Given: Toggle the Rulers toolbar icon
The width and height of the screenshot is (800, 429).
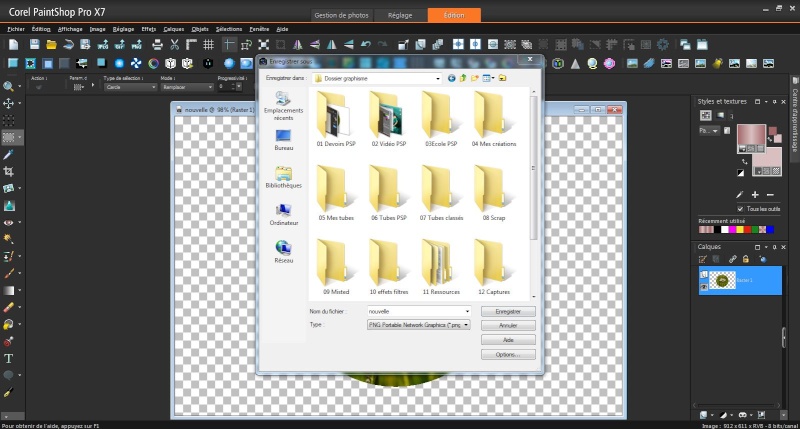Looking at the screenshot, I should click(x=191, y=45).
